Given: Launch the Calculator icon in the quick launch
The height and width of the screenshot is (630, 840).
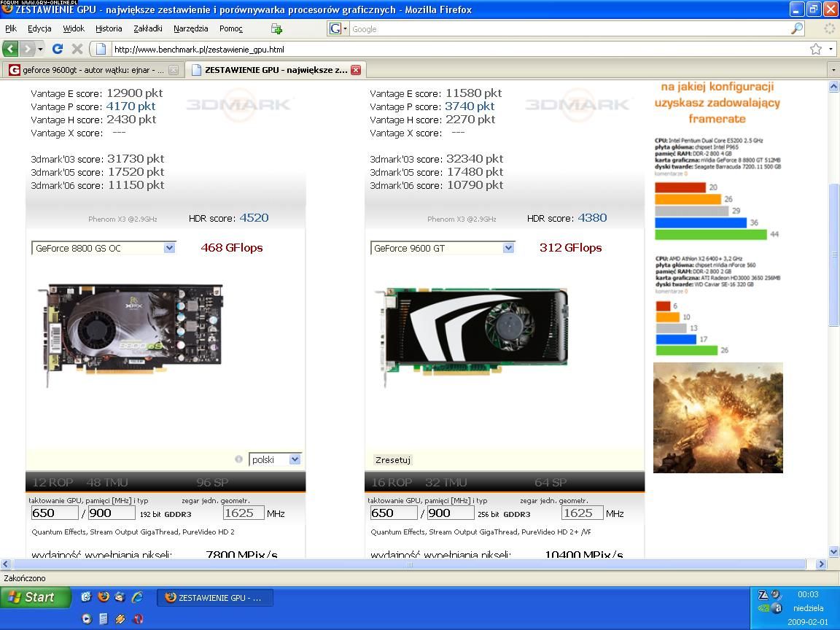Looking at the screenshot, I should tap(104, 619).
